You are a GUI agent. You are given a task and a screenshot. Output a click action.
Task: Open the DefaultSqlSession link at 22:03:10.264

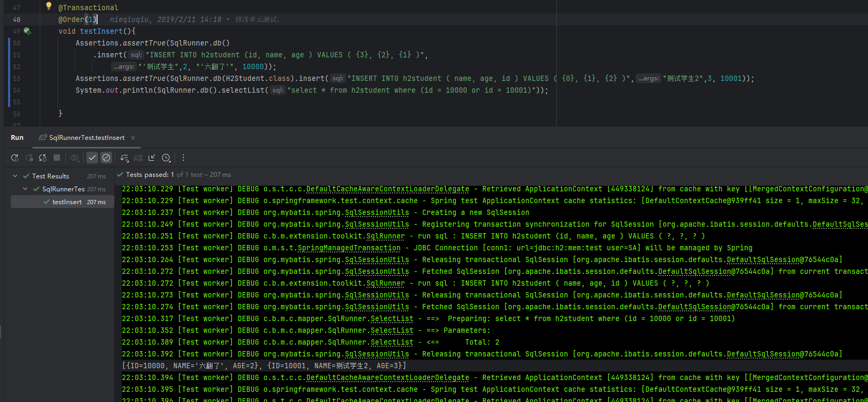(763, 259)
